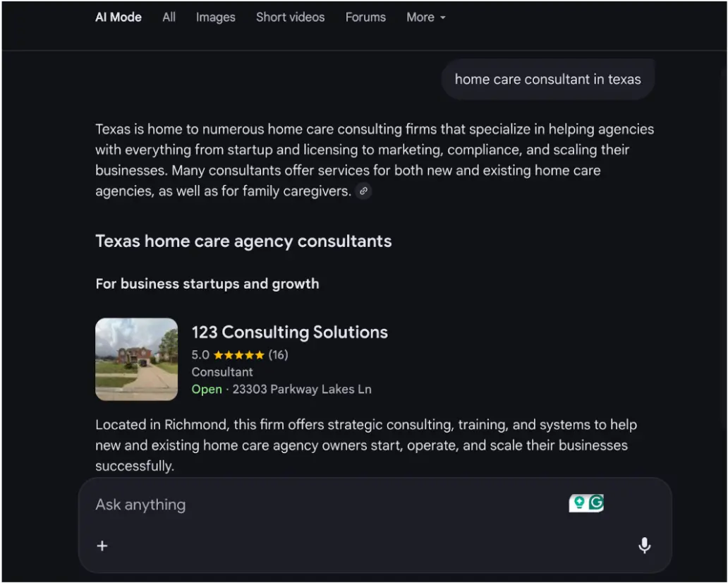This screenshot has width=728, height=583.
Task: Open the Images tab
Action: tap(216, 17)
